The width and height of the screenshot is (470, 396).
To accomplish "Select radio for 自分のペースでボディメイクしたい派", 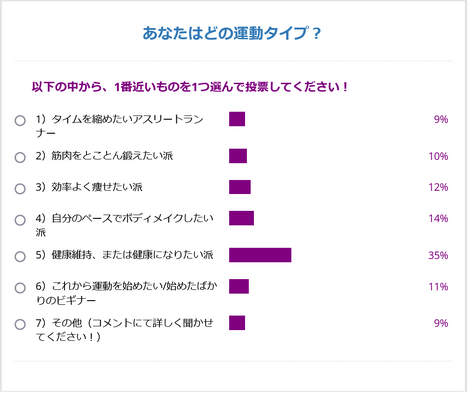I will click(x=20, y=220).
